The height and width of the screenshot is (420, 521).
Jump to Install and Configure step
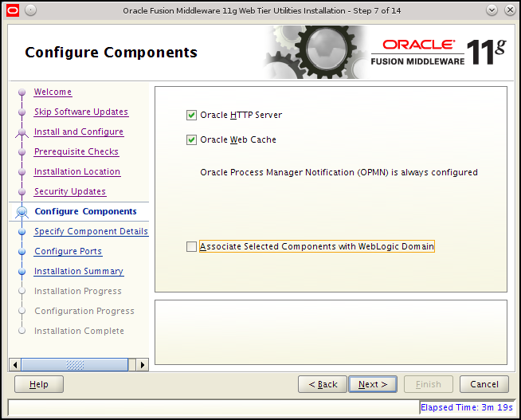(x=79, y=132)
